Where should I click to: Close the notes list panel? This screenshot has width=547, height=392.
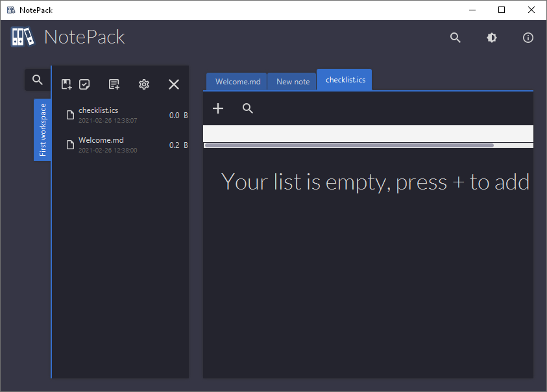pos(173,84)
